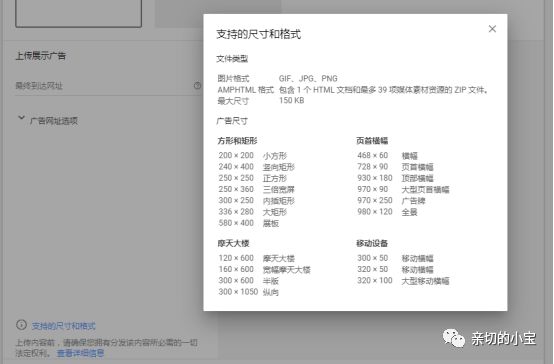This screenshot has height=364, width=554.
Task: Click the 300 × 50 移动横幅 row
Action: tap(395, 258)
